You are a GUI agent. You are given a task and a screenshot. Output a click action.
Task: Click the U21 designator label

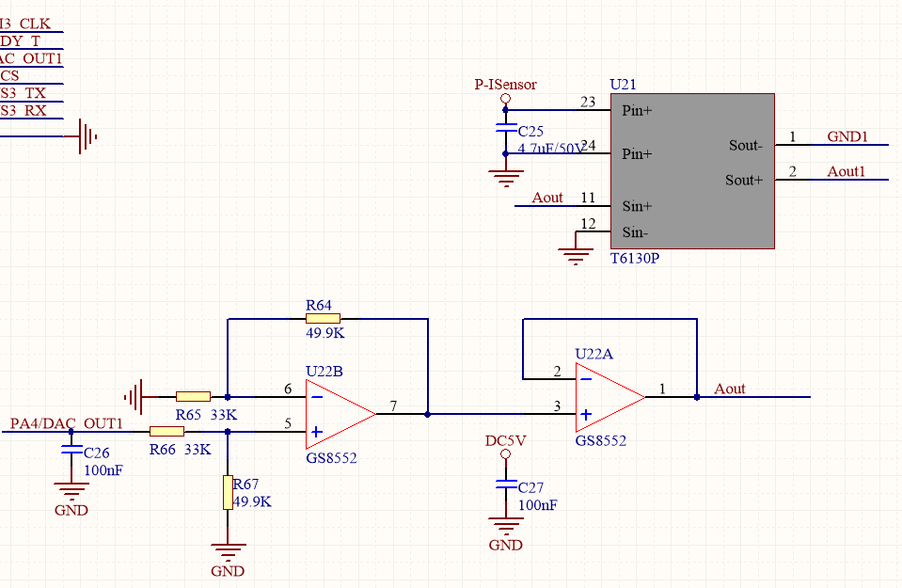click(623, 85)
